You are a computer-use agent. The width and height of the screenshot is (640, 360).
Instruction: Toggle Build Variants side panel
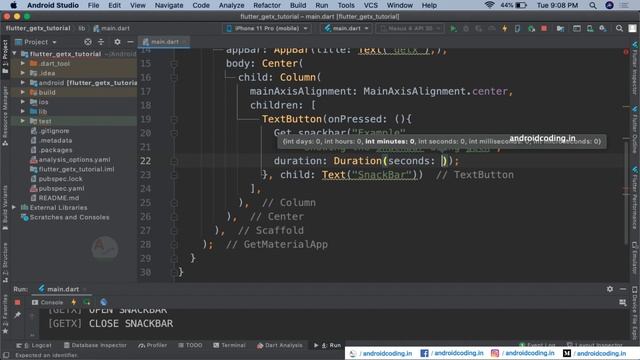[x=5, y=207]
